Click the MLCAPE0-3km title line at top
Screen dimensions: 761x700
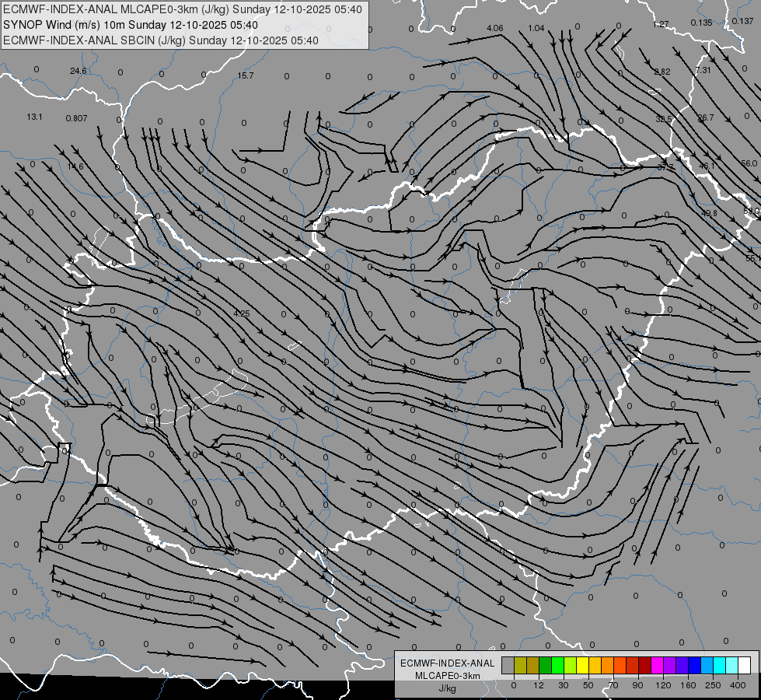[x=183, y=9]
